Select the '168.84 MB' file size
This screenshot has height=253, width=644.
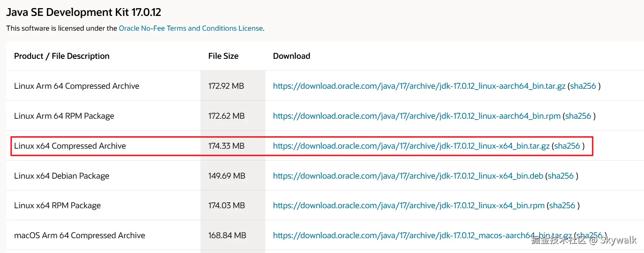227,235
